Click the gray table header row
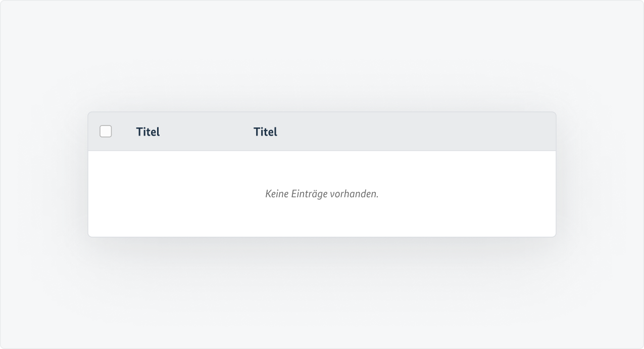644x349 pixels. (x=404, y=131)
